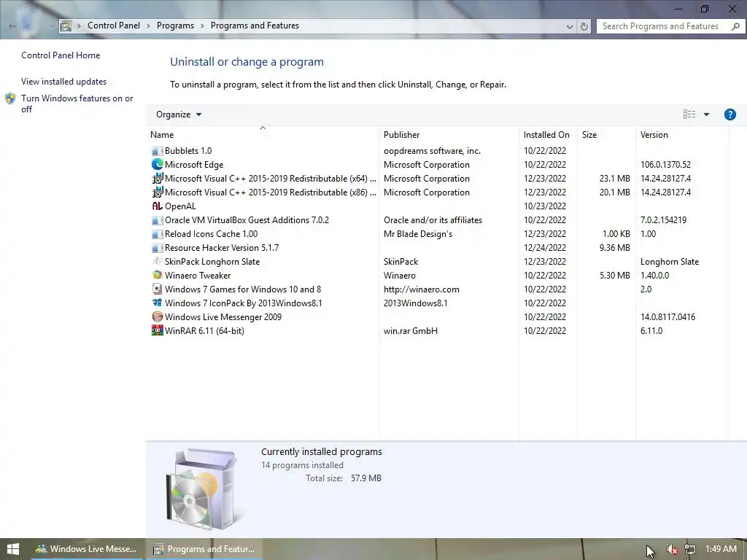Sort by the Installed On column header
This screenshot has width=747, height=560.
point(548,135)
